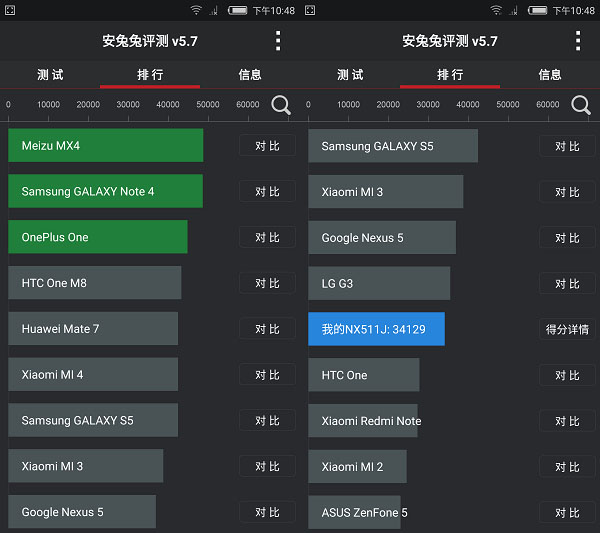The image size is (600, 533).
Task: Select Meizu MX4 score bar
Action: coord(106,145)
